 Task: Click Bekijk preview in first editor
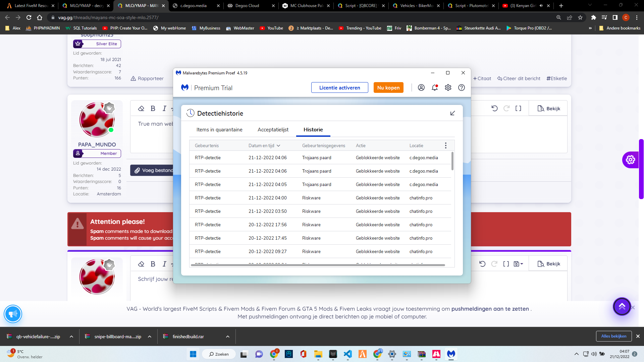[549, 108]
